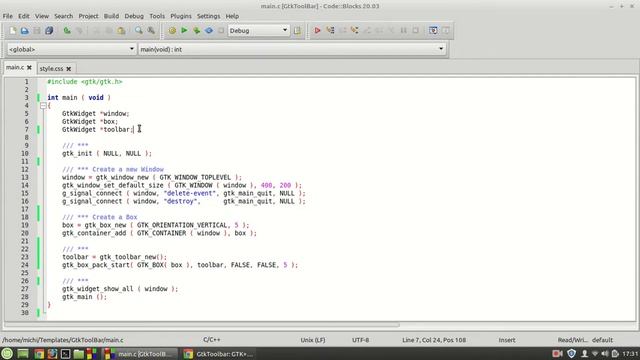The width and height of the screenshot is (640, 360).
Task: Create a new file with the toolbar icon
Action: 12,31
